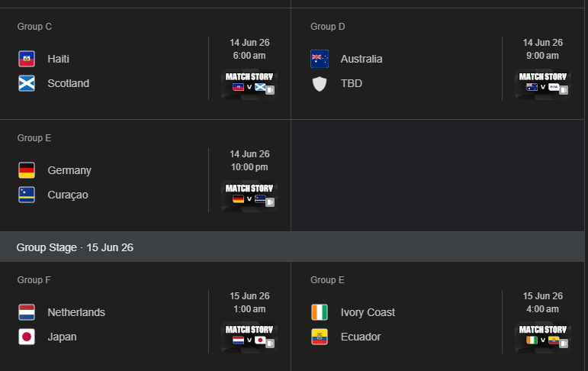Open Germany v Curaçao match story
Viewport: 588px width, 371px height.
click(x=249, y=195)
